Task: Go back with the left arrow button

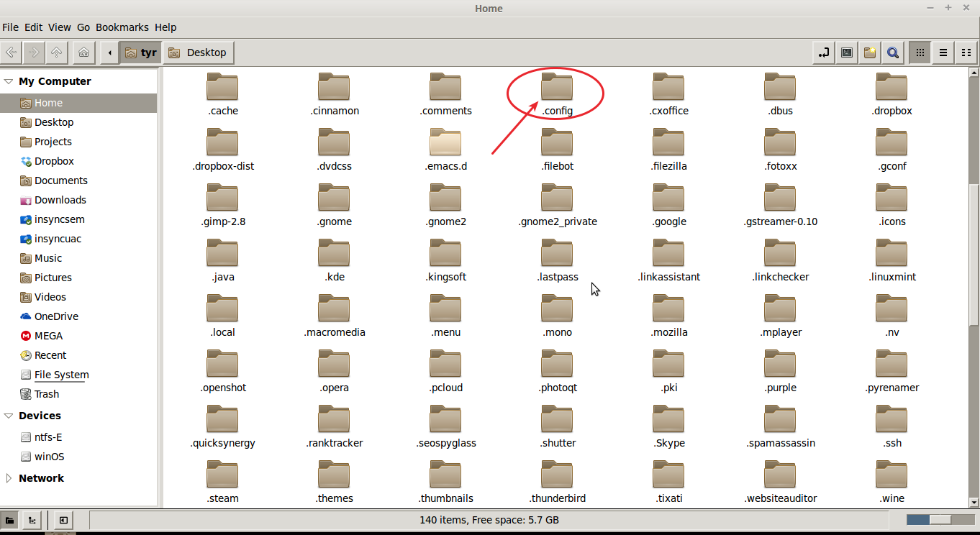Action: point(12,52)
